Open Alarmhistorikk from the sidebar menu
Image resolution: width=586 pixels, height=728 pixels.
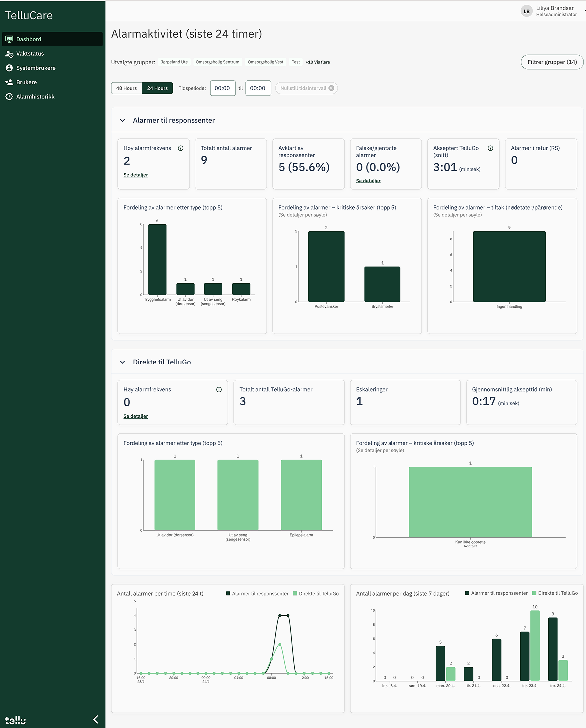point(35,97)
